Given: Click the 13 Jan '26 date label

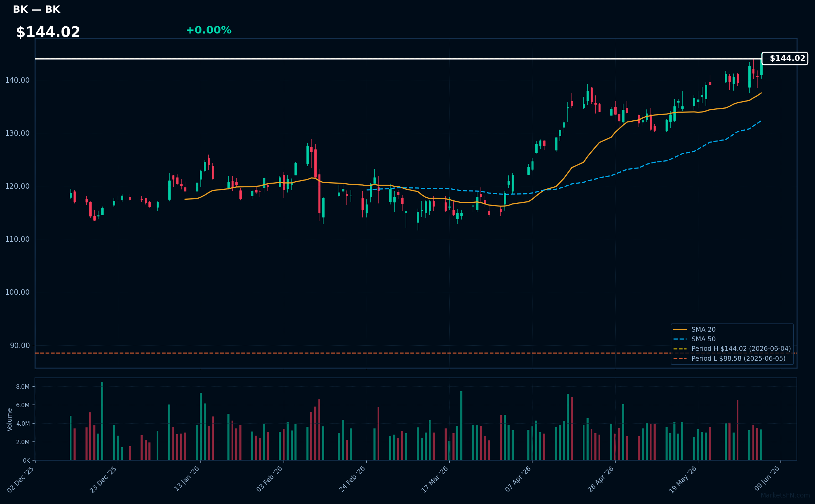Looking at the screenshot, I should (x=187, y=479).
